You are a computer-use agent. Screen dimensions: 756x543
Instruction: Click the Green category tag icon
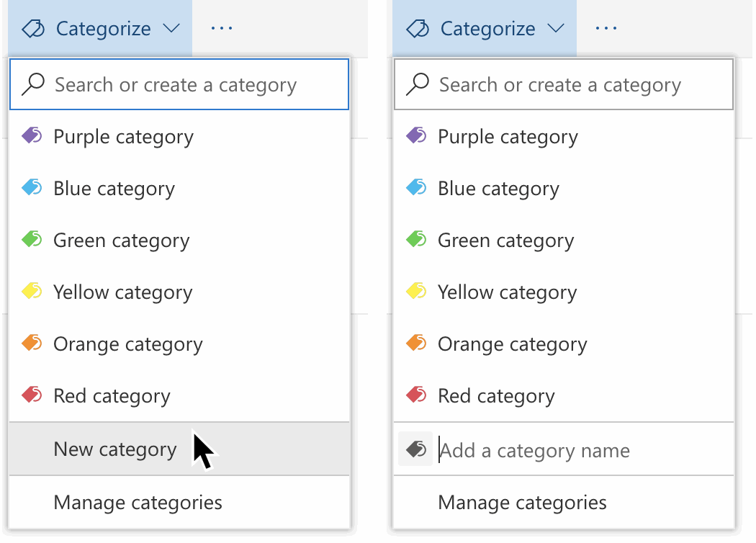coord(34,240)
